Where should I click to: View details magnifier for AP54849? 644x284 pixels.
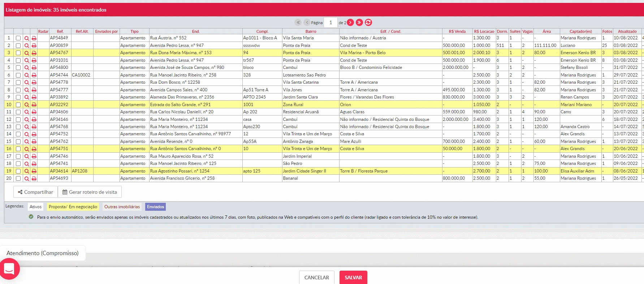(x=27, y=38)
